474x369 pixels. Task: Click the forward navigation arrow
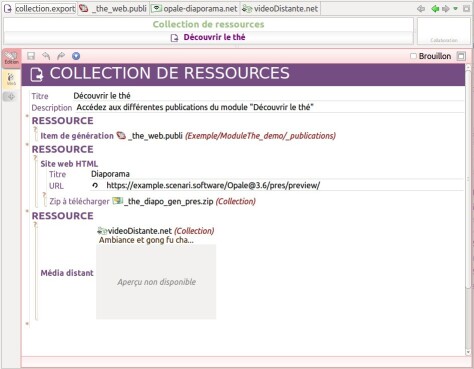point(445,9)
